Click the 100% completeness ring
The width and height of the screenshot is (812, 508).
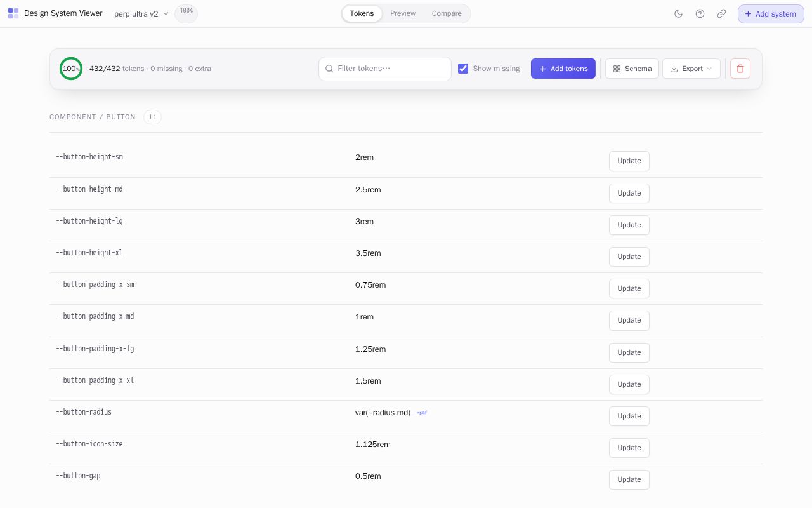coord(71,69)
